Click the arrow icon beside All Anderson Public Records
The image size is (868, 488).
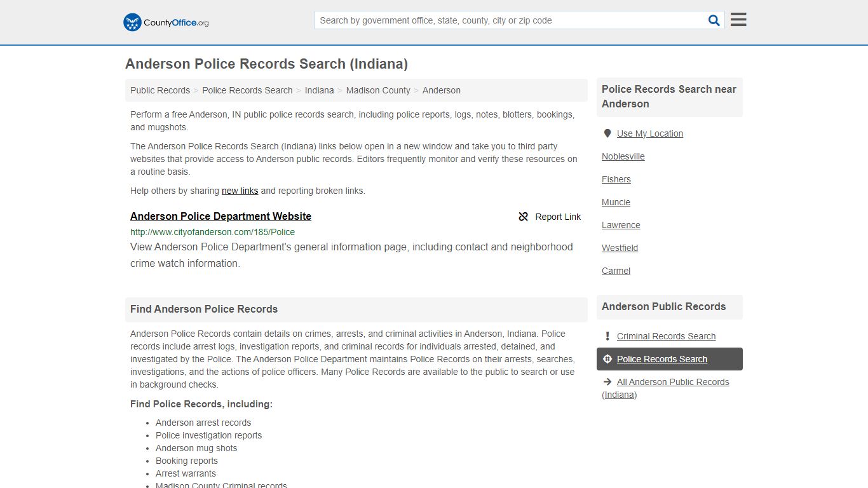(607, 382)
